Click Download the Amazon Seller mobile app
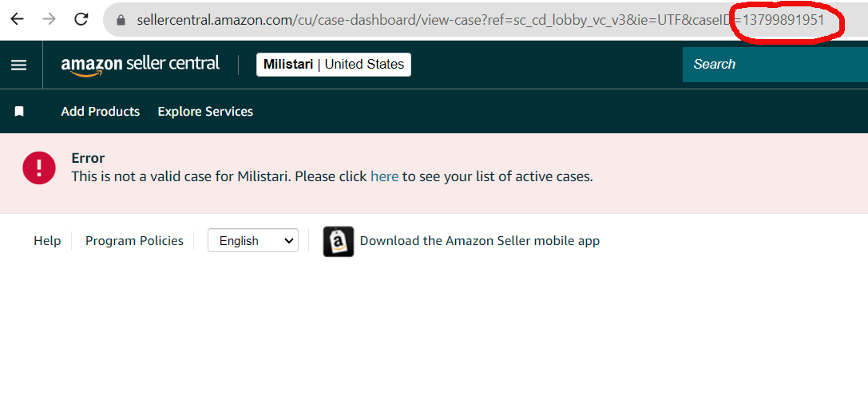 pos(479,241)
